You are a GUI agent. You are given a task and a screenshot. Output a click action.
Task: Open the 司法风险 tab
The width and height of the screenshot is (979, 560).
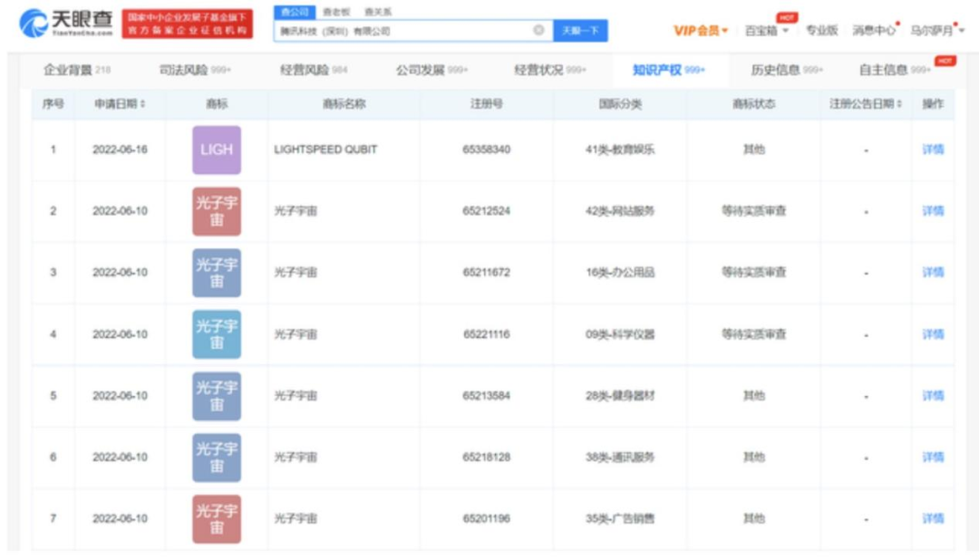click(x=195, y=70)
